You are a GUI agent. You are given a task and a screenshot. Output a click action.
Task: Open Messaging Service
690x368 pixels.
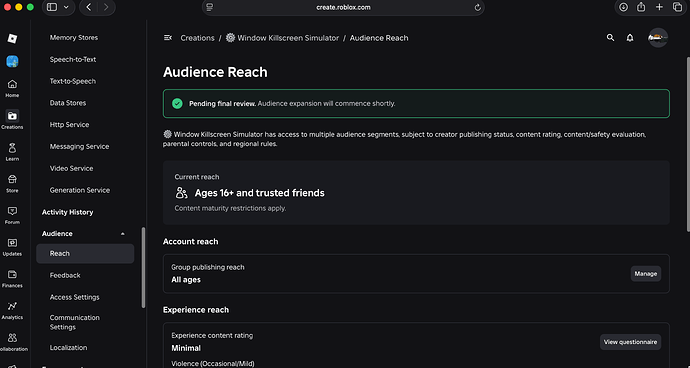pyautogui.click(x=79, y=147)
